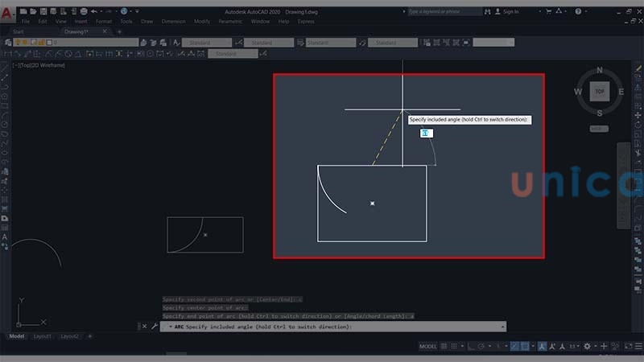
Task: Open the Modify menu
Action: click(201, 21)
